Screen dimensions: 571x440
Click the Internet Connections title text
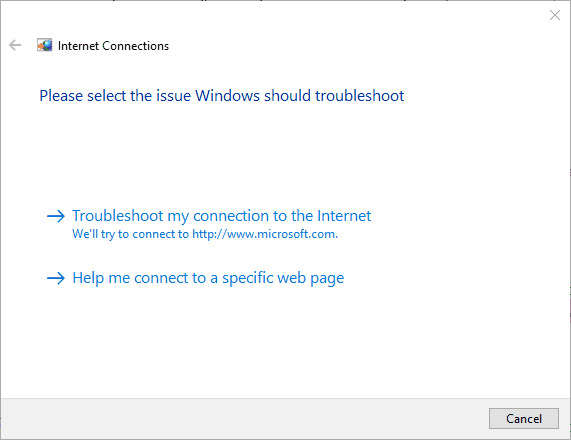[113, 46]
